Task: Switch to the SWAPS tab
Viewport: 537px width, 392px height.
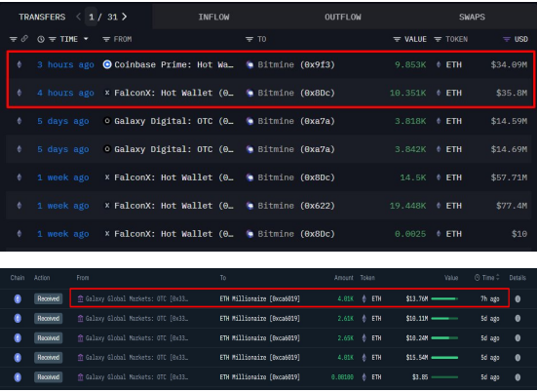Action: 472,17
